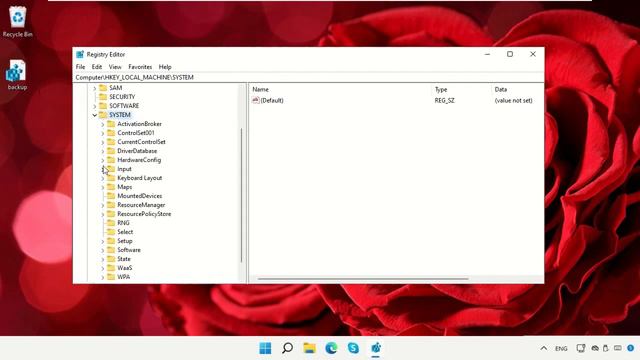Click the (Default) string value icon
Screen dimensions: 640x360
point(256,100)
